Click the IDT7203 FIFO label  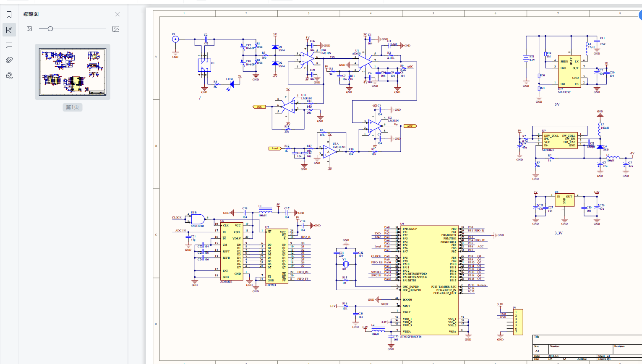271,285
